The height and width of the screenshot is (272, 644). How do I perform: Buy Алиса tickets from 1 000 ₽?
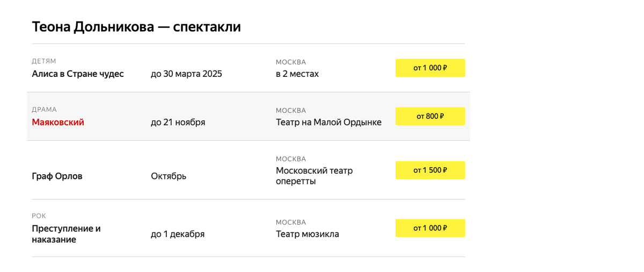[x=430, y=68]
